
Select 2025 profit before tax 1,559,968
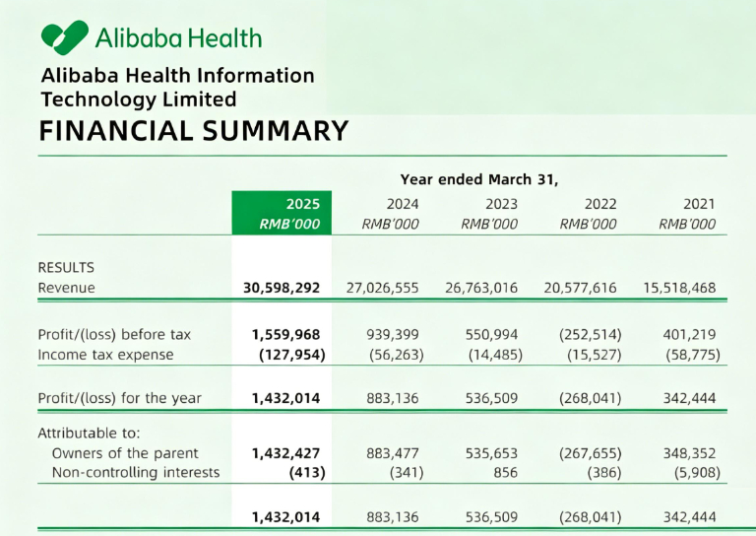tap(285, 334)
